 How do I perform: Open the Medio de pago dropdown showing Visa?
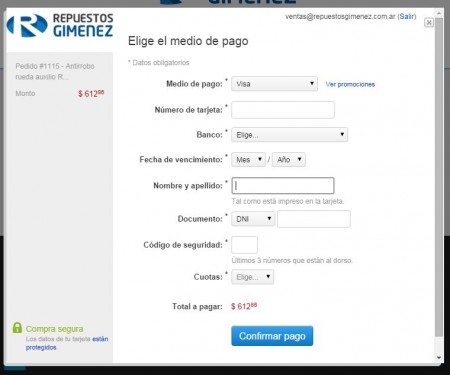274,84
